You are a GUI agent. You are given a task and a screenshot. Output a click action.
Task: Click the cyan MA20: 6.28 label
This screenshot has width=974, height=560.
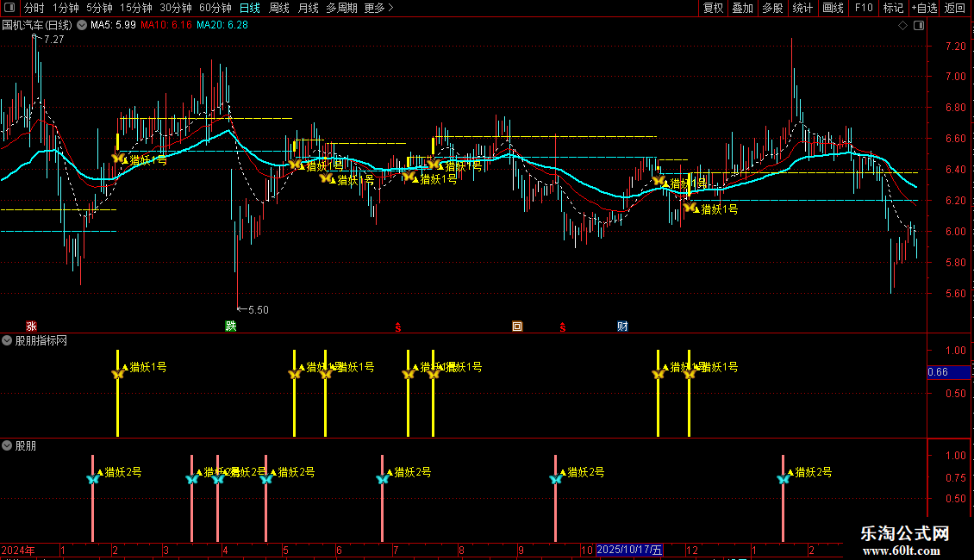pos(222,25)
